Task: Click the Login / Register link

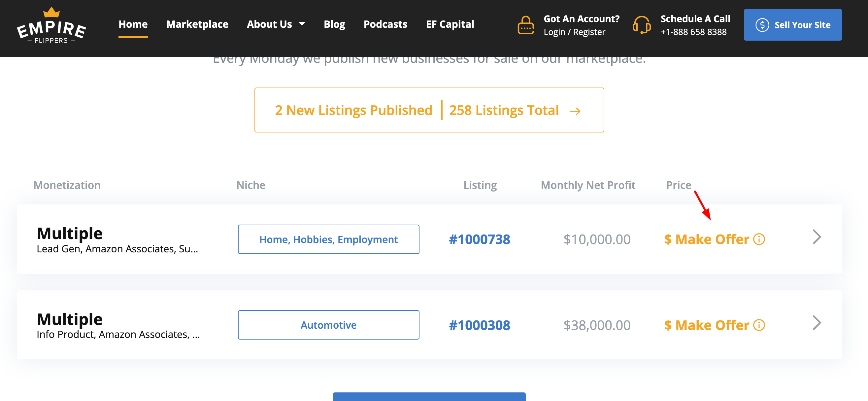Action: (x=574, y=32)
